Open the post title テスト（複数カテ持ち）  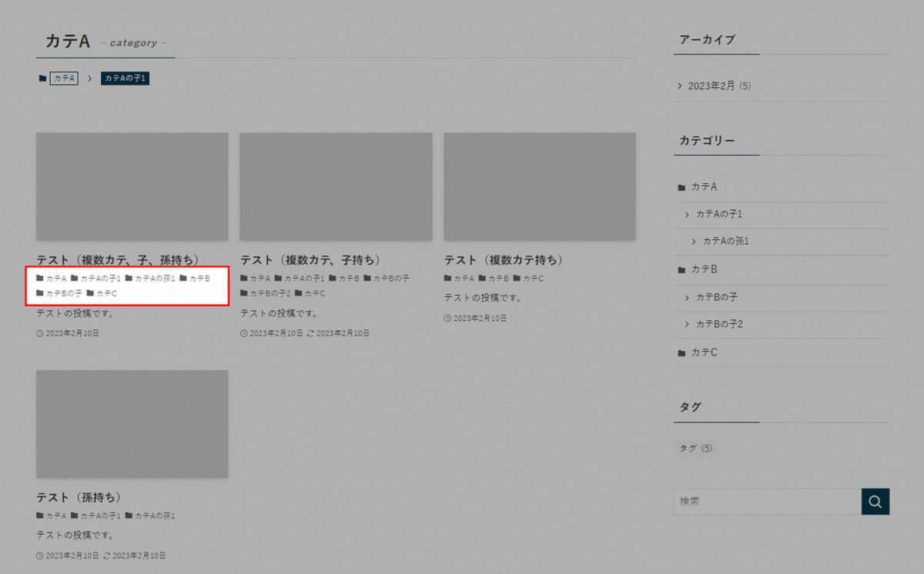pyautogui.click(x=504, y=260)
